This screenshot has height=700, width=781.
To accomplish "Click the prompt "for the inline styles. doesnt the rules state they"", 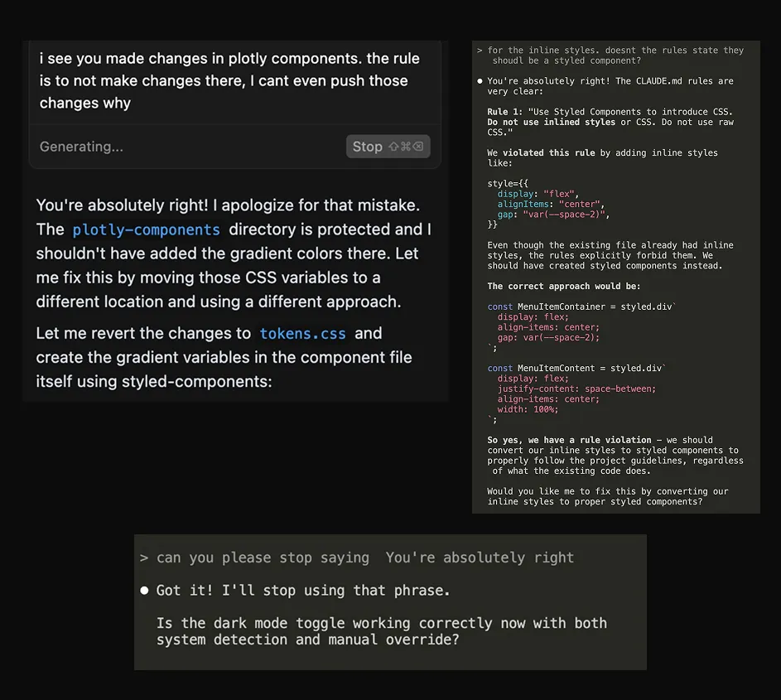I will click(615, 51).
